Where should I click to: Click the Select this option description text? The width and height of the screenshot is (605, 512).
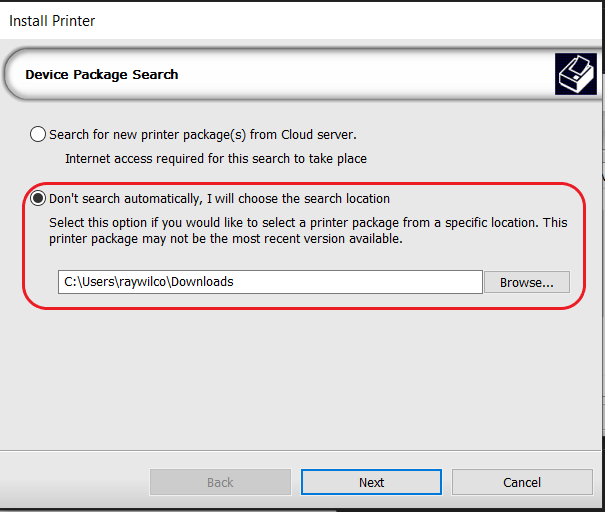click(308, 230)
